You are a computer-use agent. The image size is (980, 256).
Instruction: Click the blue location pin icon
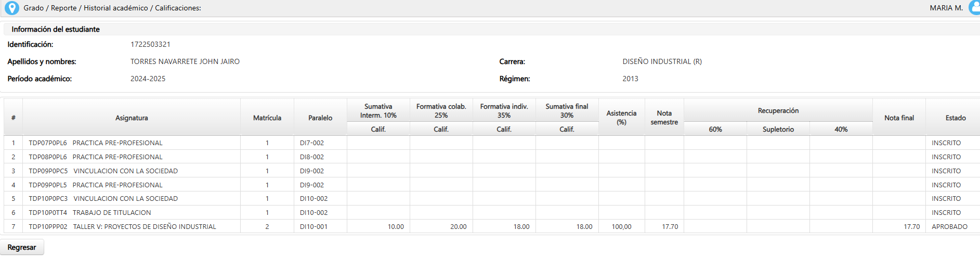pos(11,8)
